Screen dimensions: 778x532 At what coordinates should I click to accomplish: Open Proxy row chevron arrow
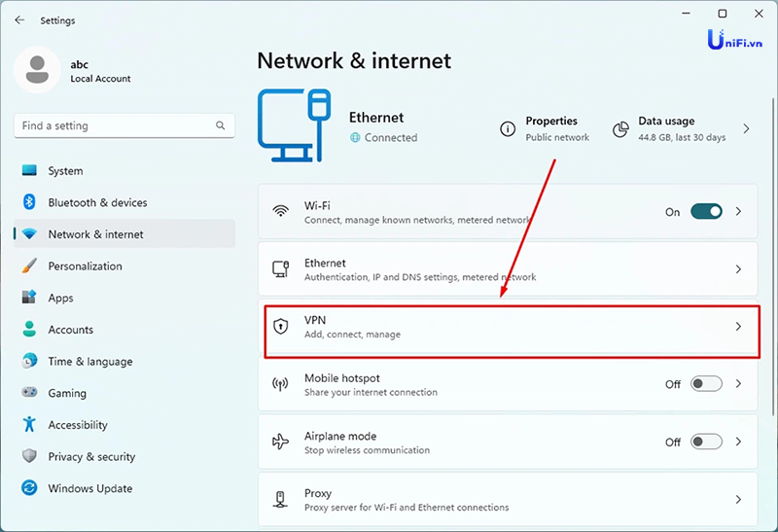click(x=738, y=499)
